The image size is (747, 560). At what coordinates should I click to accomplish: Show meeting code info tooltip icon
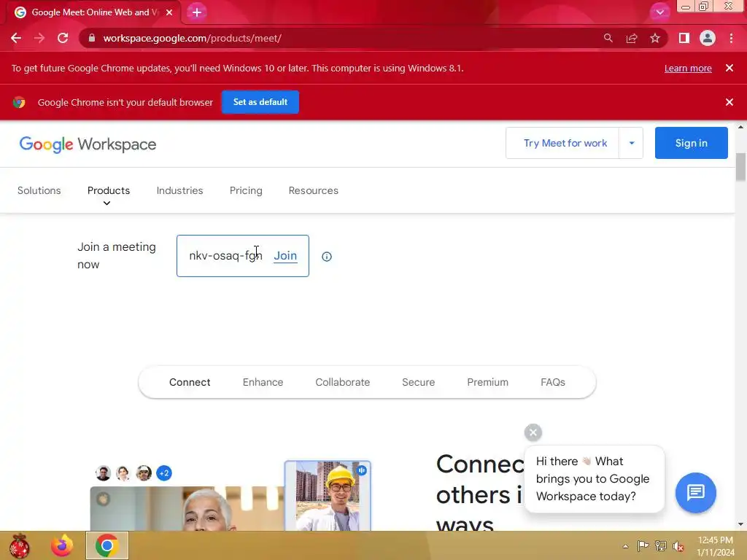point(326,257)
